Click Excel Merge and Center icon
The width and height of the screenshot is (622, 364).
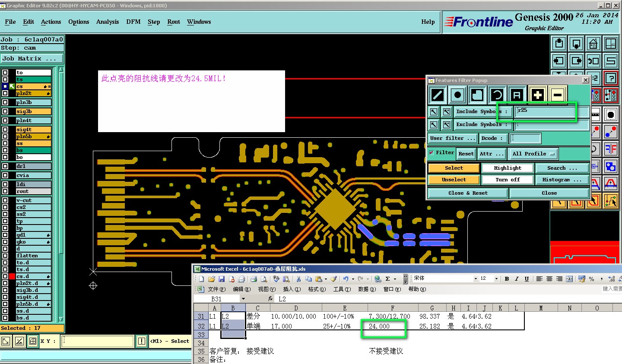(x=569, y=279)
